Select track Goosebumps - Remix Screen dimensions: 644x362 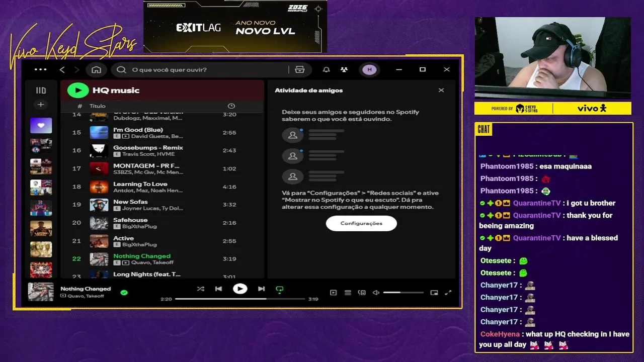pos(163,150)
